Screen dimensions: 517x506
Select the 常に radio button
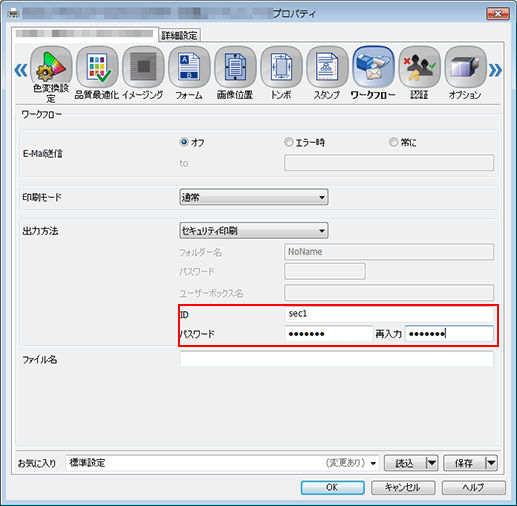click(393, 142)
